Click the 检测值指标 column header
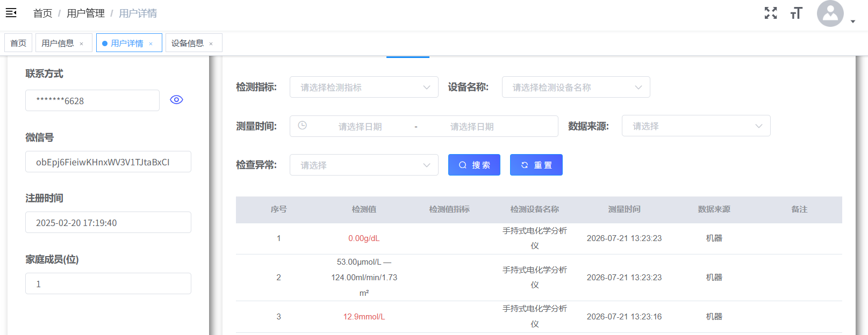Viewport: 868px width, 335px height. [449, 209]
